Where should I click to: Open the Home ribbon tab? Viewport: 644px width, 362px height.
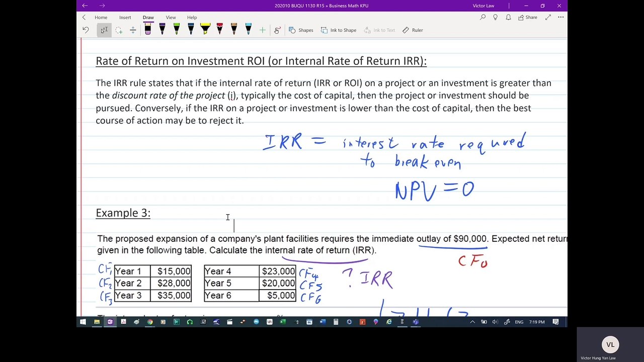click(x=101, y=17)
